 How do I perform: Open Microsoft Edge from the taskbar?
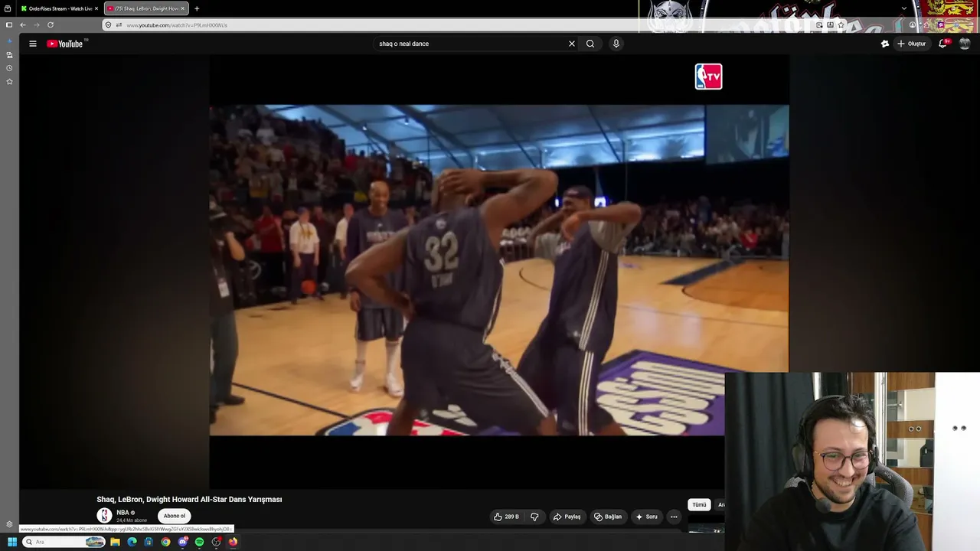(x=132, y=542)
